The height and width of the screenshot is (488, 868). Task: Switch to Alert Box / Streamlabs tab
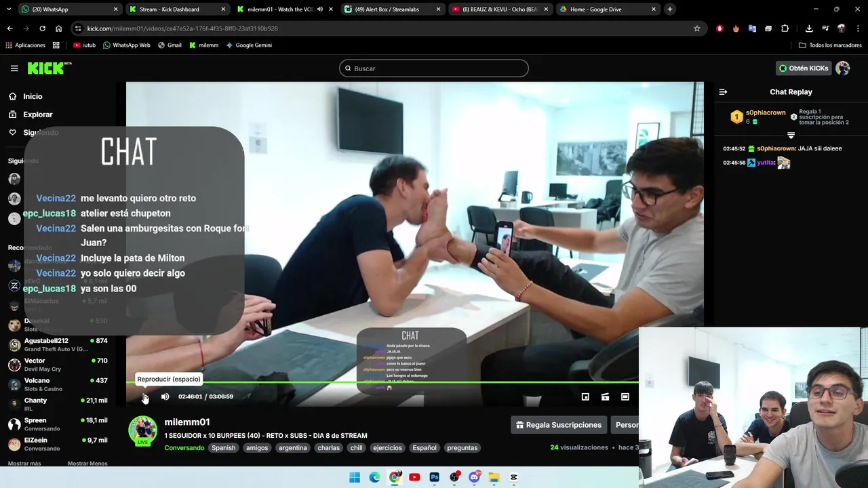(x=393, y=9)
